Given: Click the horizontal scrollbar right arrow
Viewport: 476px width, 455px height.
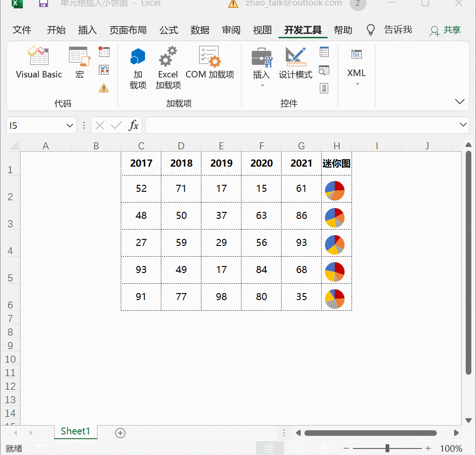Looking at the screenshot, I should point(456,433).
